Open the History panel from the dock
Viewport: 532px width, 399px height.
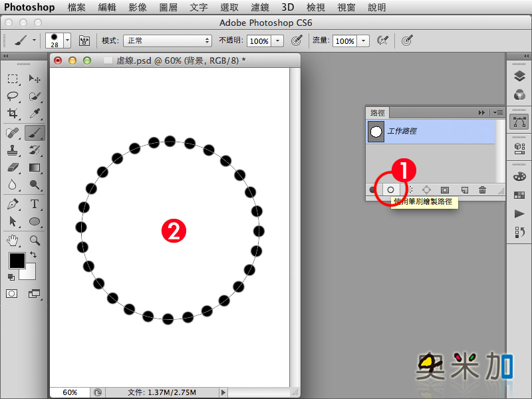pyautogui.click(x=519, y=232)
